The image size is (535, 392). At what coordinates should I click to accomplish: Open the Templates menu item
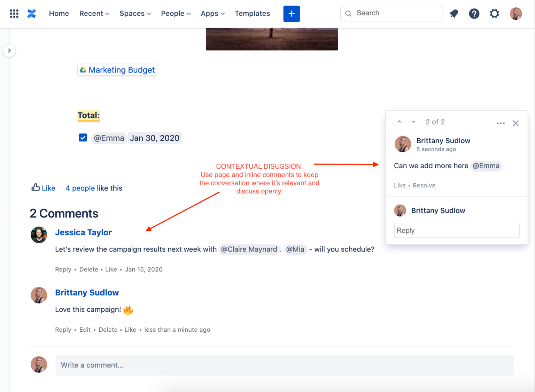tap(252, 14)
